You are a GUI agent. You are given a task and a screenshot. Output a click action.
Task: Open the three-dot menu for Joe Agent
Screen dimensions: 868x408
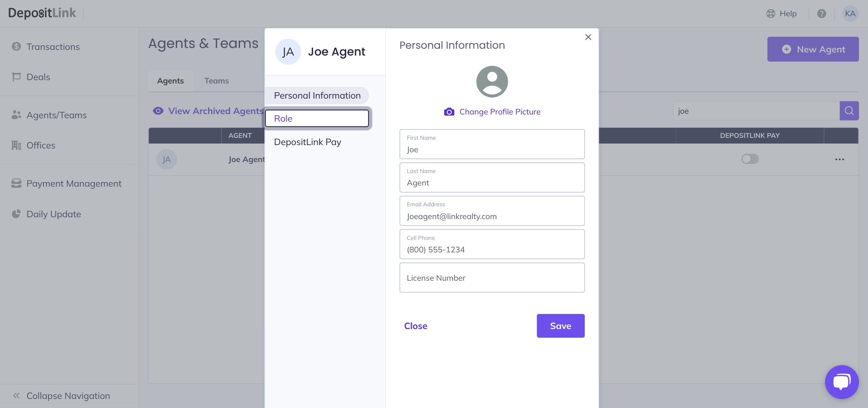tap(839, 159)
